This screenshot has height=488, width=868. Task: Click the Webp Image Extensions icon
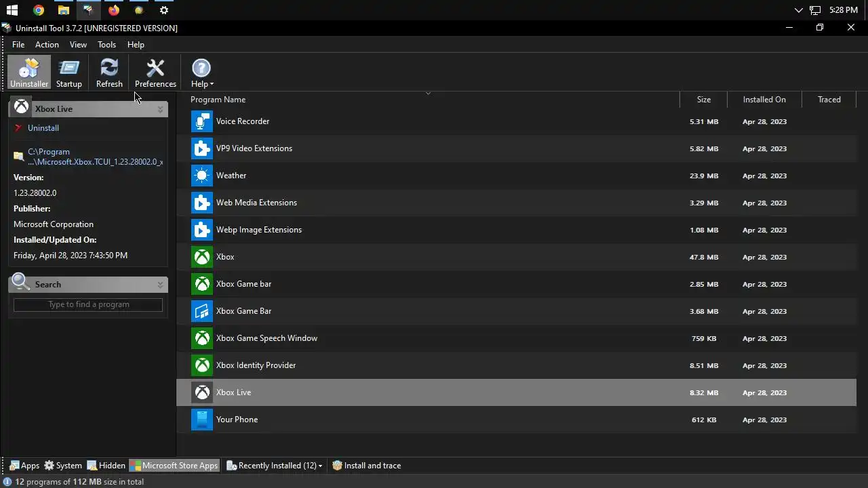(202, 230)
